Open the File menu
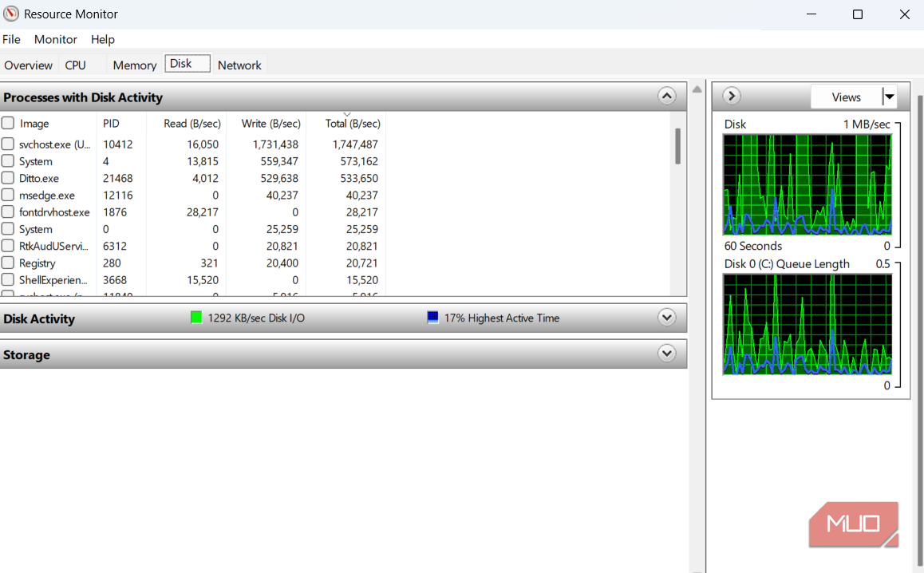The height and width of the screenshot is (573, 924). pyautogui.click(x=11, y=39)
